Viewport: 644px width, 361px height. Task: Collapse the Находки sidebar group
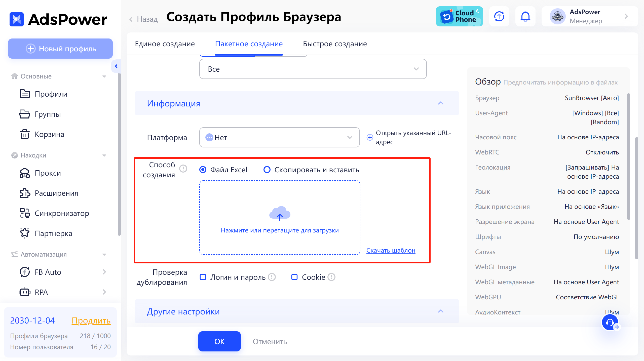pyautogui.click(x=104, y=155)
